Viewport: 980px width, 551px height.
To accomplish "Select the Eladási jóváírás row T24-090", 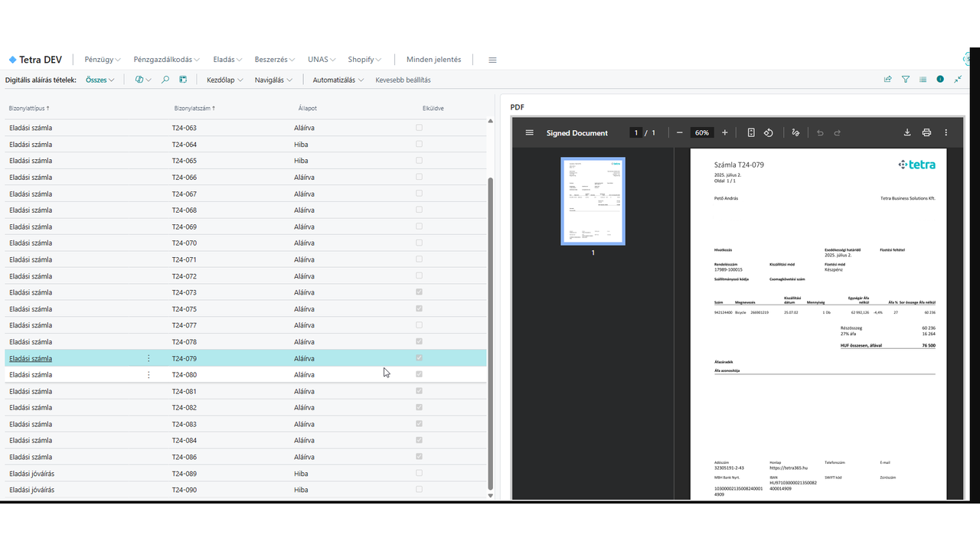I will click(245, 490).
